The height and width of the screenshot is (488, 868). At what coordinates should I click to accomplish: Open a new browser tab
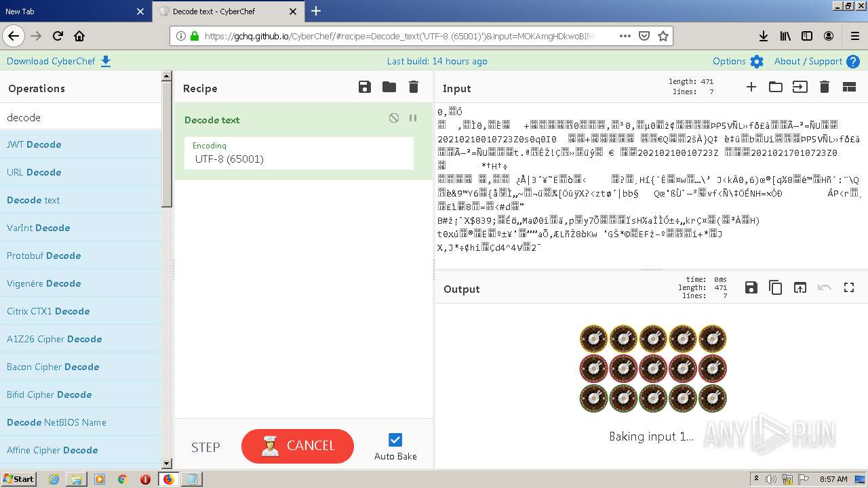[x=316, y=11]
